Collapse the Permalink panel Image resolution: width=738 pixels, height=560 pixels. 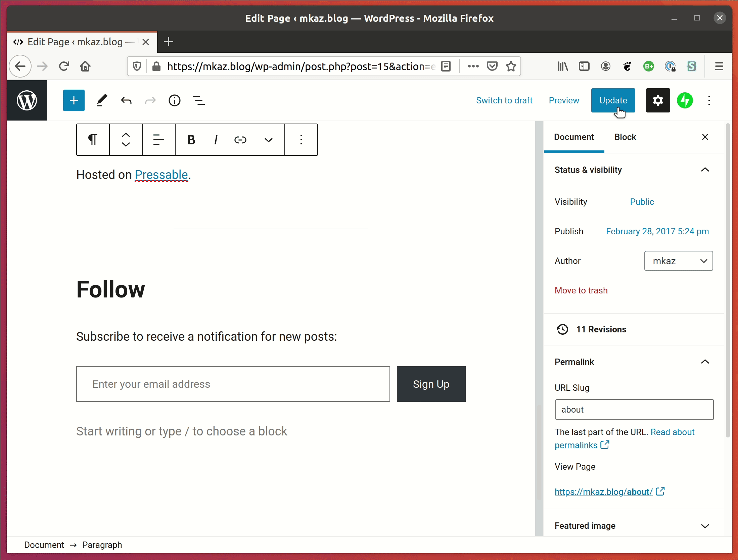point(705,362)
